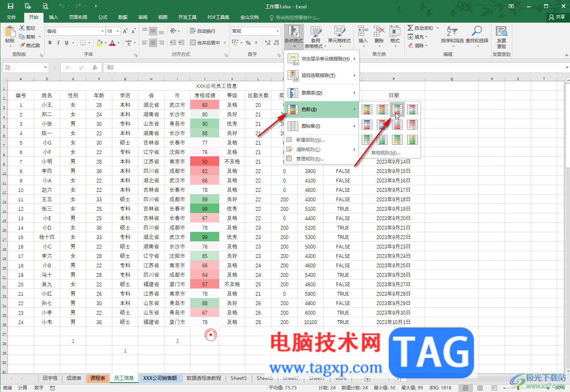Toggle middle vertical alignment

pos(153,31)
